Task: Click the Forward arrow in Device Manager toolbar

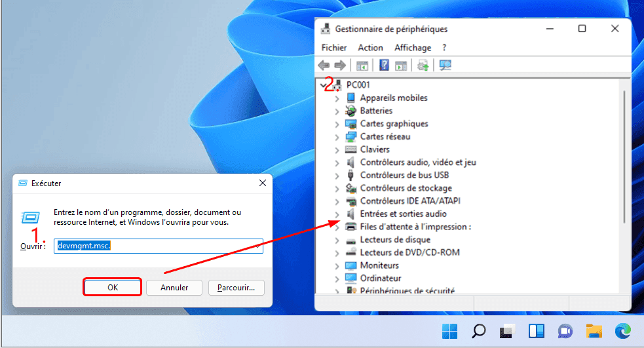Action: pos(340,65)
